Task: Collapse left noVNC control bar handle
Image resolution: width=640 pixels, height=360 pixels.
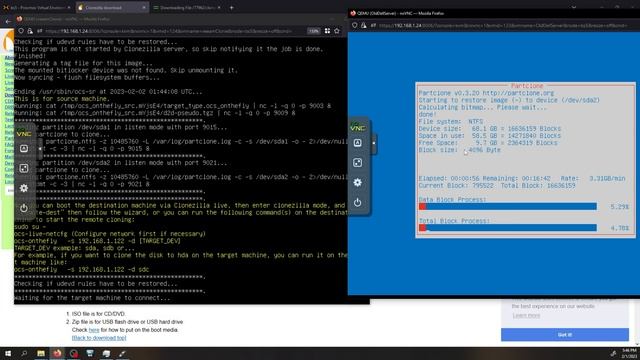Action: click(40, 149)
